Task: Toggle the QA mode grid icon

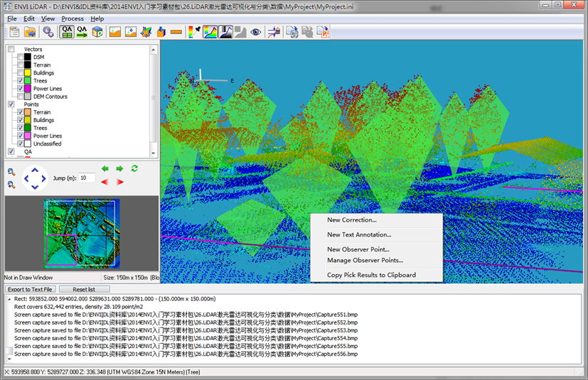Action: pyautogui.click(x=67, y=32)
